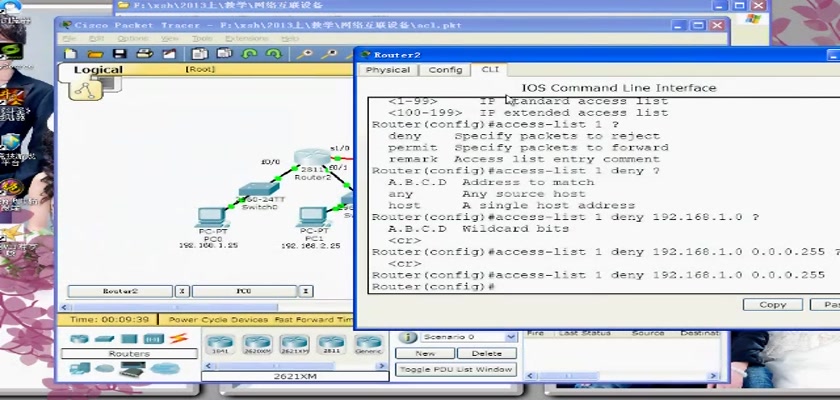Click Power Cycle Devices

tap(218, 320)
